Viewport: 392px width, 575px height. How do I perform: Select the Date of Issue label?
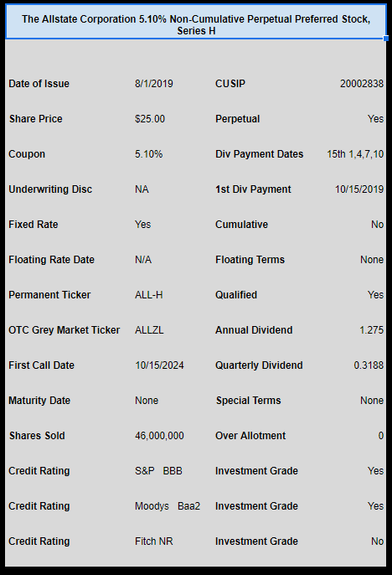click(x=39, y=84)
